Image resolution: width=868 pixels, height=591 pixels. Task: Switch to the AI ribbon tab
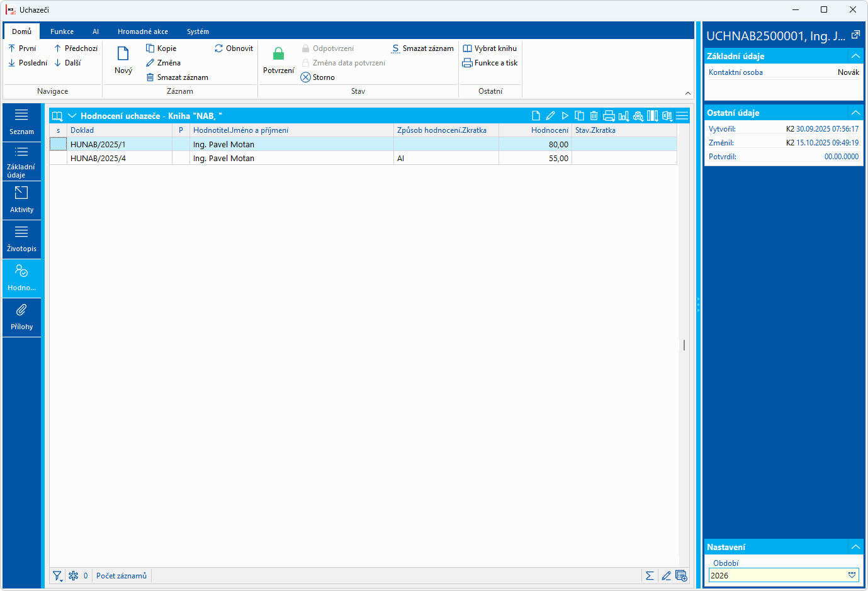[96, 31]
